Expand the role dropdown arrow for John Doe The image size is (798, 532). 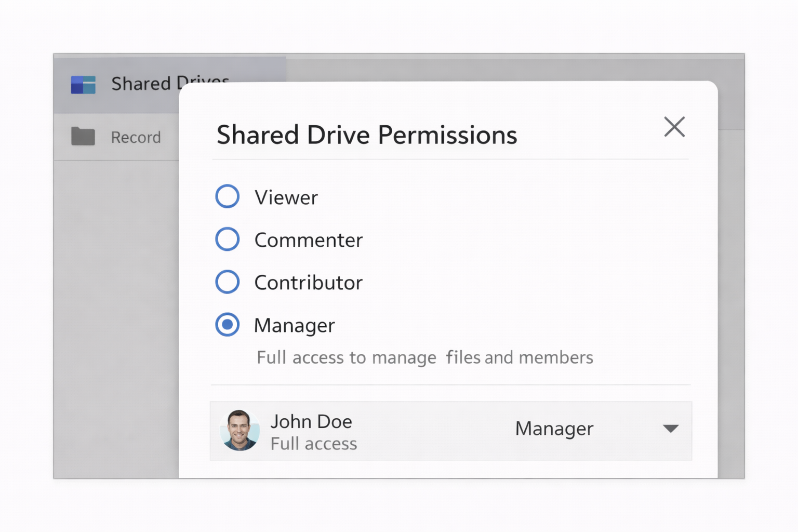[671, 429]
